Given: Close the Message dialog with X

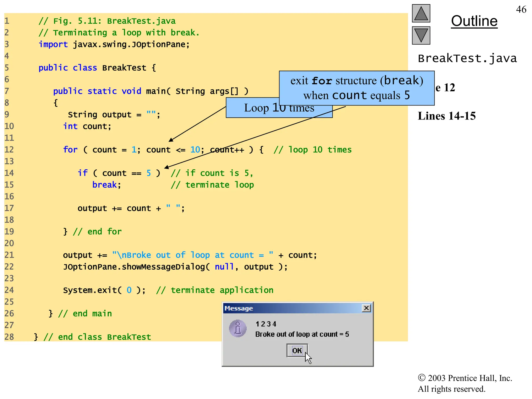Looking at the screenshot, I should (366, 308).
